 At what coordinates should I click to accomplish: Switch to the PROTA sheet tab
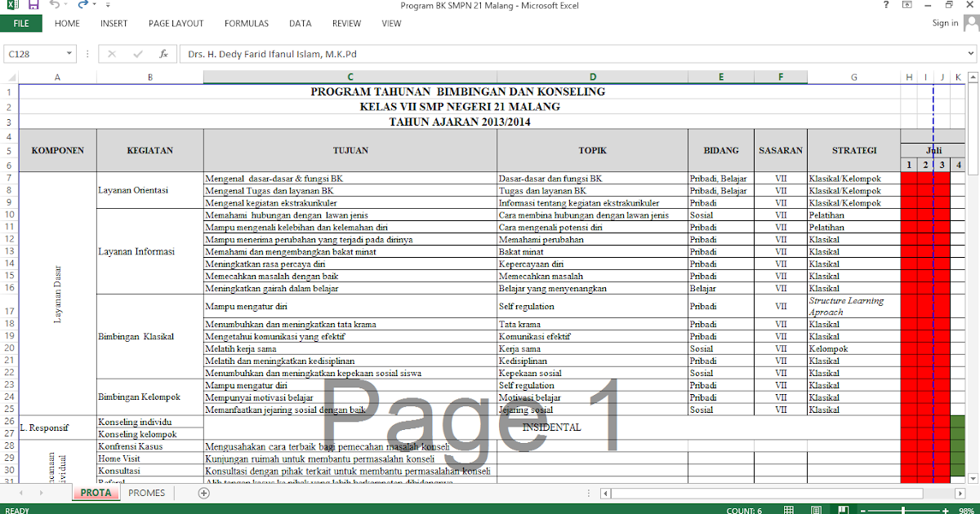[x=96, y=493]
